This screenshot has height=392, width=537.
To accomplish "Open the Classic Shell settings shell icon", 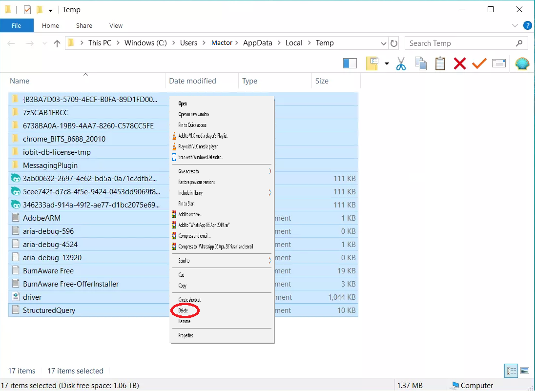I will (x=522, y=63).
